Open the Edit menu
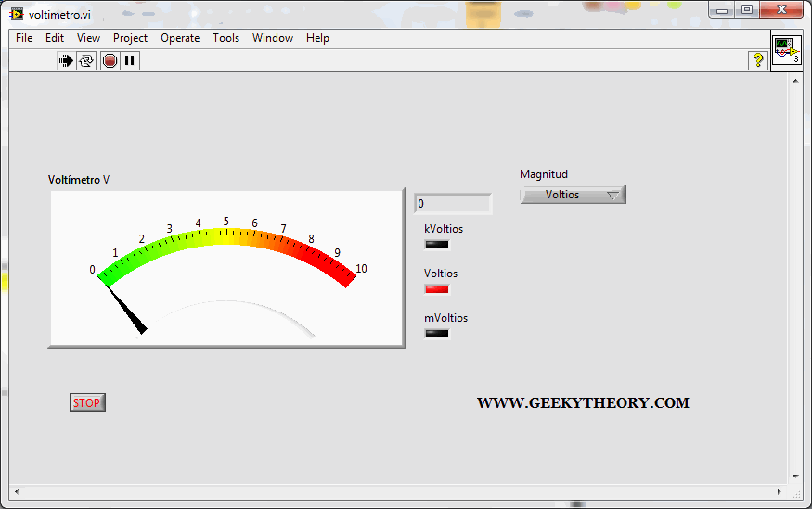This screenshot has height=509, width=812. tap(55, 38)
